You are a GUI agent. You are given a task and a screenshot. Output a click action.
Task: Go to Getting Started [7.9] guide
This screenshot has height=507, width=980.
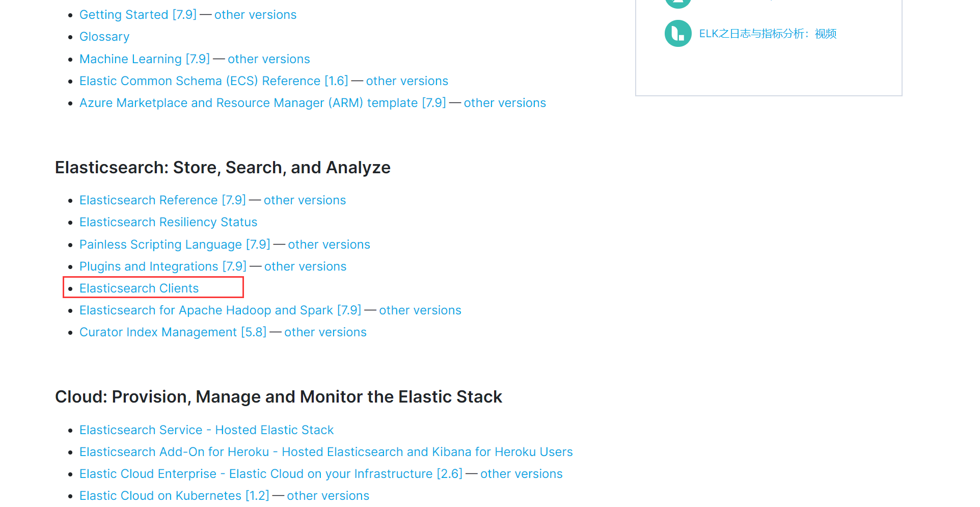(138, 15)
